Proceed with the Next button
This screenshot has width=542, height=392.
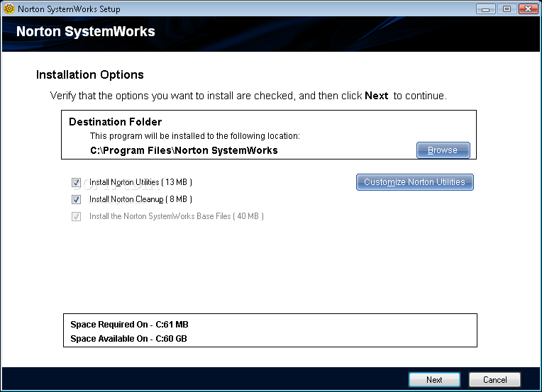tap(434, 379)
